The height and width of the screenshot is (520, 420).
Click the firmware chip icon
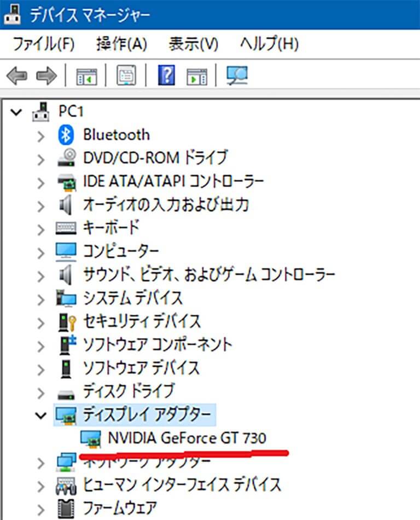[x=66, y=509]
